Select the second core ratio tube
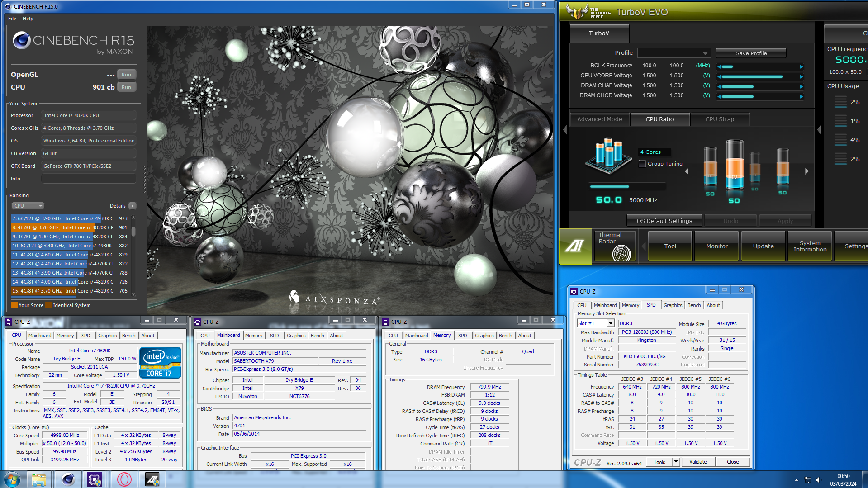This screenshot has height=488, width=868. click(735, 165)
